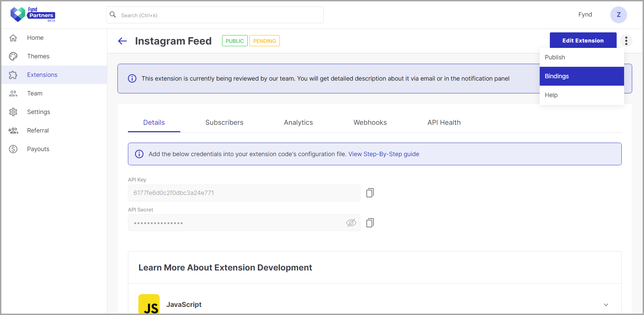Expand the JavaScript section chevron
644x315 pixels.
(x=606, y=305)
